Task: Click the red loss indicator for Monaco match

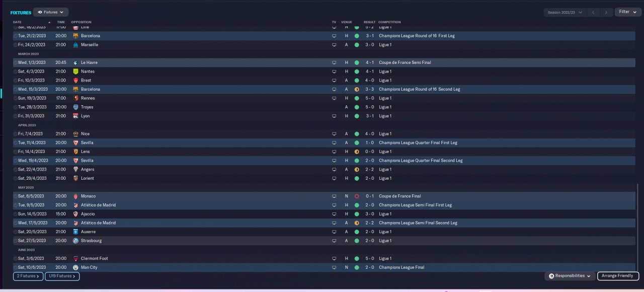Action: 357,196
